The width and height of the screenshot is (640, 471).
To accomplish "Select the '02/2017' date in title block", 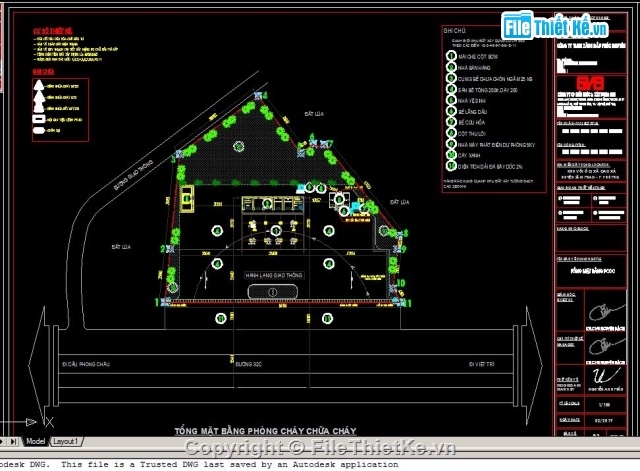I will click(605, 420).
